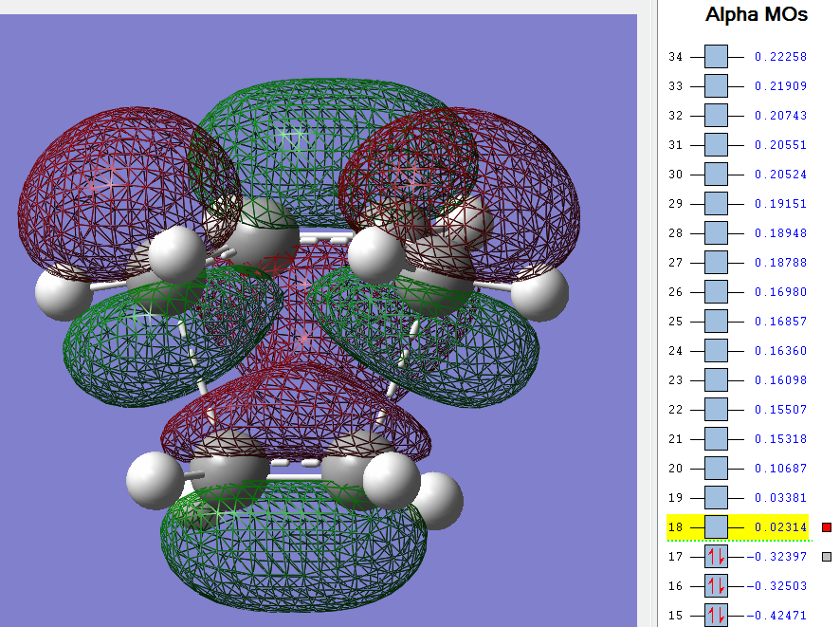The height and width of the screenshot is (627, 840).
Task: Click the rightmost hydrogen atom in the 3D view
Action: 539,293
